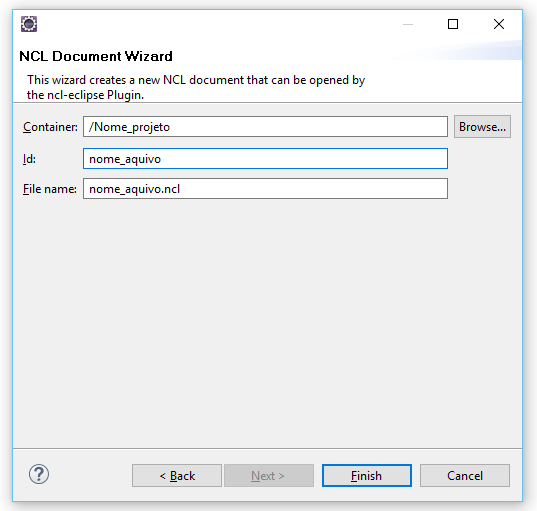Minimize the wizard dialog
This screenshot has height=511, width=537.
pyautogui.click(x=408, y=24)
